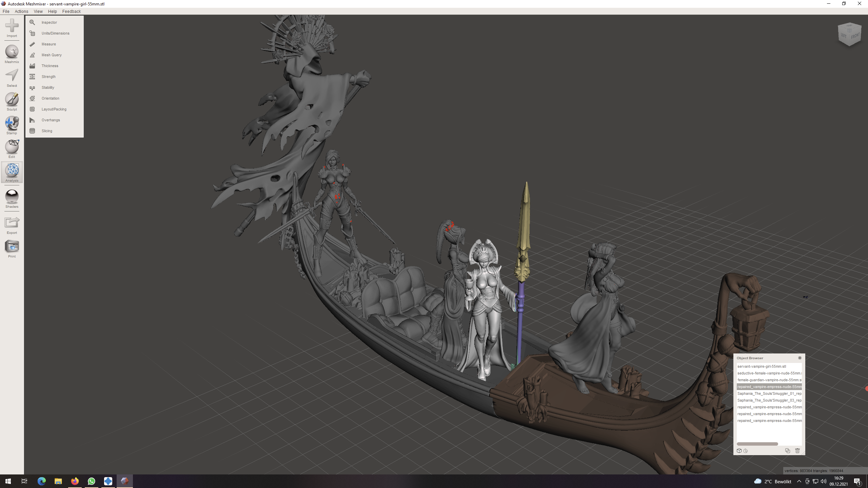
Task: Duplicate object in Object Browser
Action: point(787,451)
